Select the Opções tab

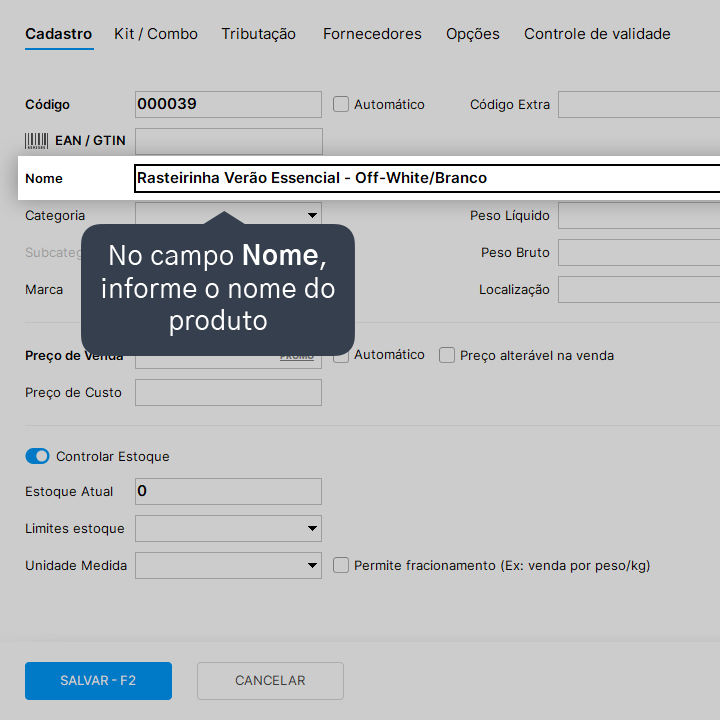pyautogui.click(x=472, y=34)
